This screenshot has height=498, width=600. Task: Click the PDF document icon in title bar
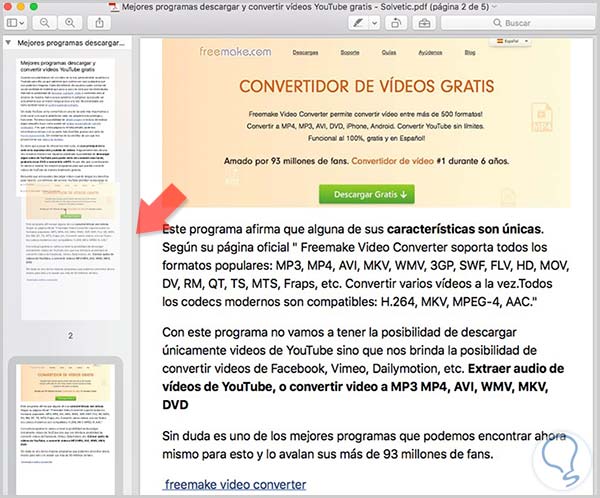(114, 7)
